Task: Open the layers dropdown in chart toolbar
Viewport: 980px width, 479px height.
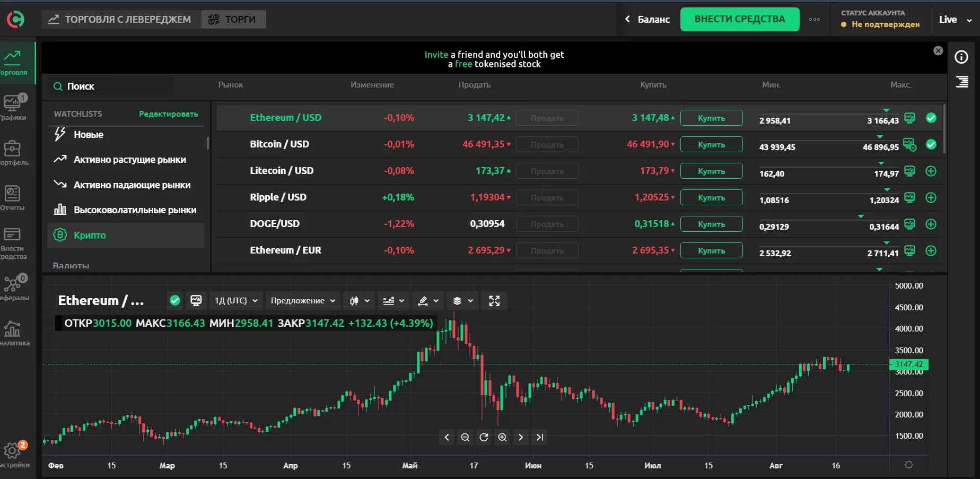Action: tap(462, 301)
